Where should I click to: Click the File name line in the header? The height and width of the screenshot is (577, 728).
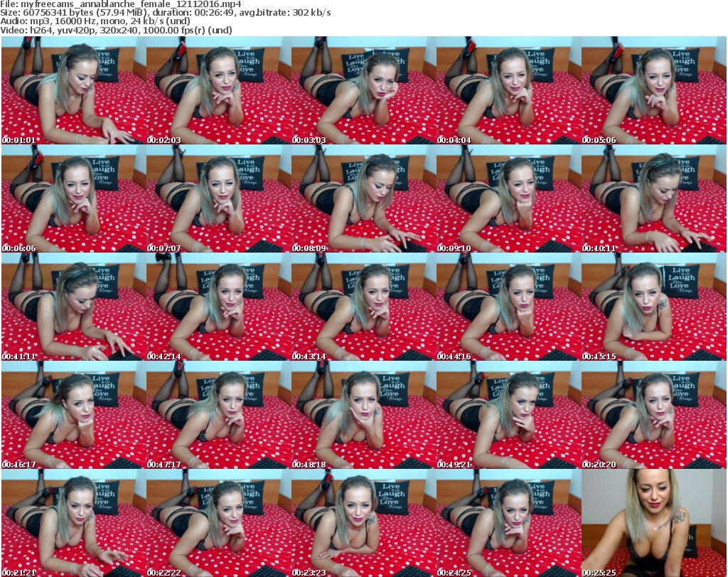coord(121,4)
